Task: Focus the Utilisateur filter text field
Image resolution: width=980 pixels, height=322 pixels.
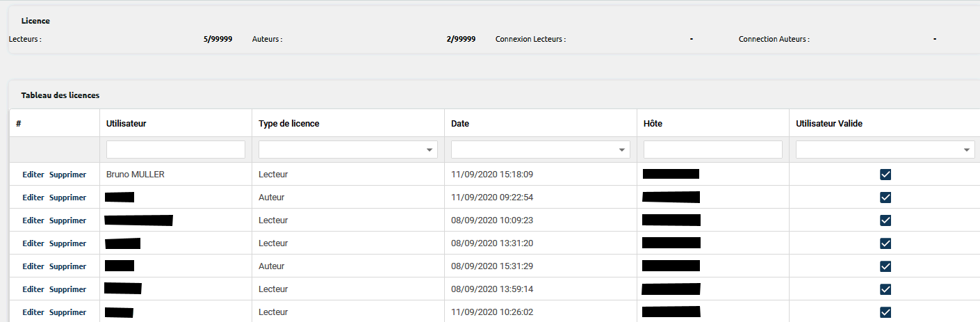Action: (x=175, y=150)
